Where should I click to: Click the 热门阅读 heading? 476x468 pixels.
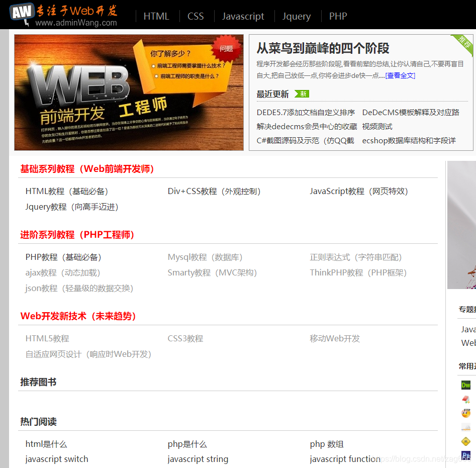click(x=38, y=422)
